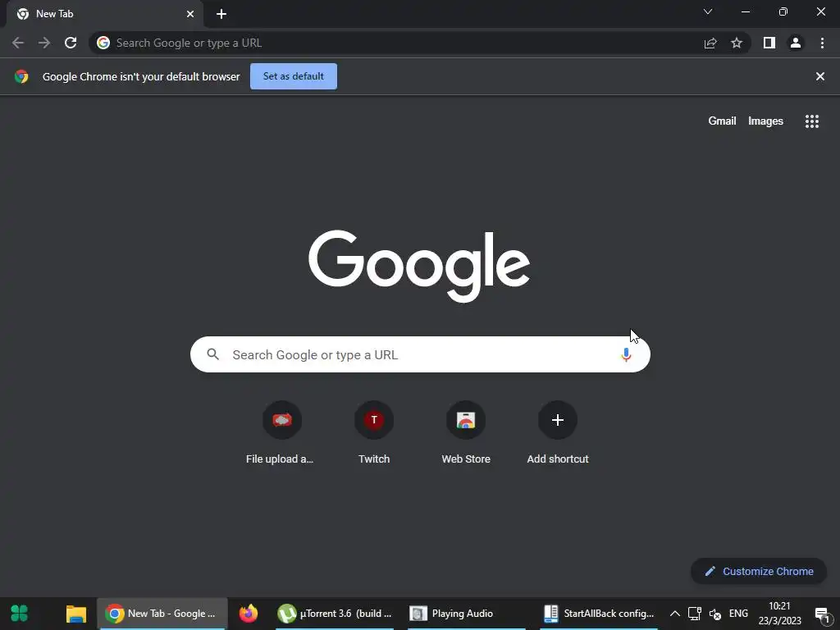Click the Customize Chrome button
Viewport: 840px width, 630px height.
[759, 571]
